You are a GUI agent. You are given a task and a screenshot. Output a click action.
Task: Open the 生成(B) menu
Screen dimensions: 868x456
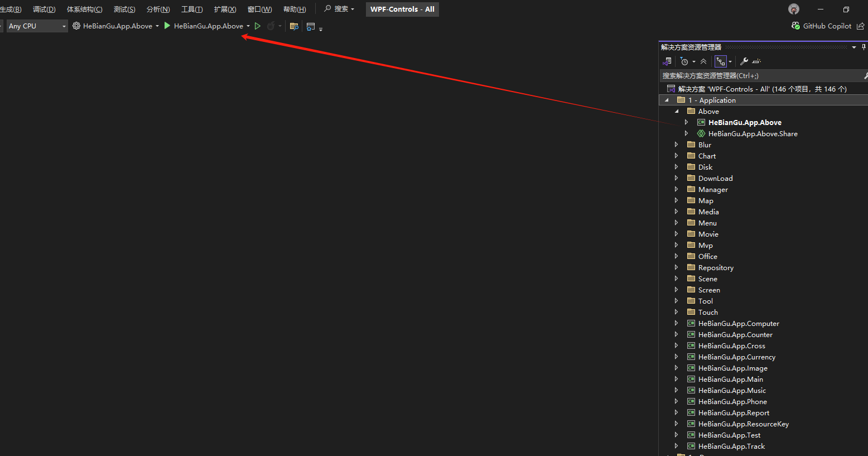(11, 9)
